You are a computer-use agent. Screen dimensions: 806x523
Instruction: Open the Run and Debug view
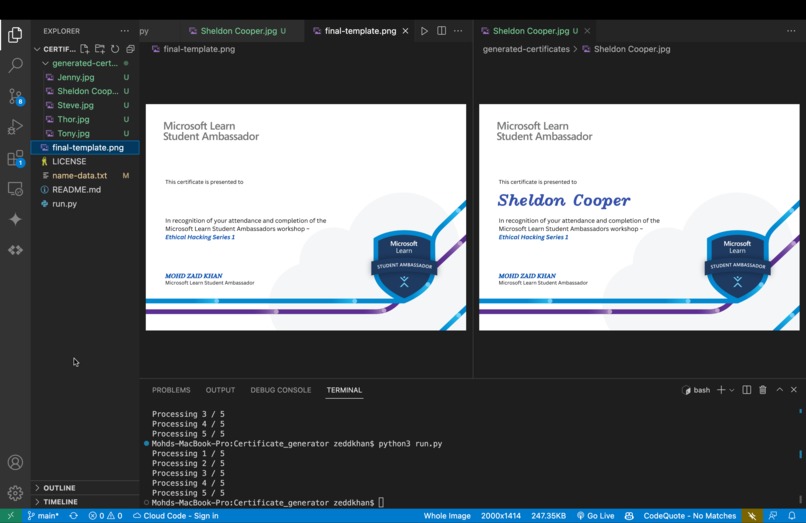[x=15, y=127]
